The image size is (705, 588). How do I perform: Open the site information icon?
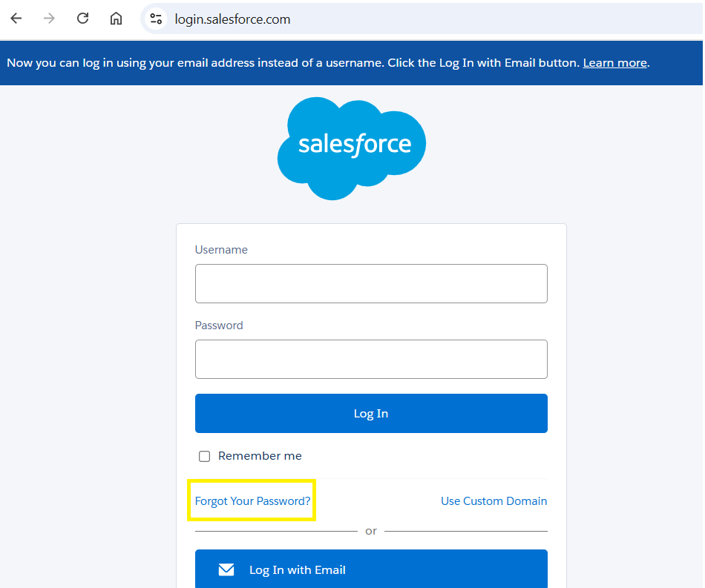156,19
